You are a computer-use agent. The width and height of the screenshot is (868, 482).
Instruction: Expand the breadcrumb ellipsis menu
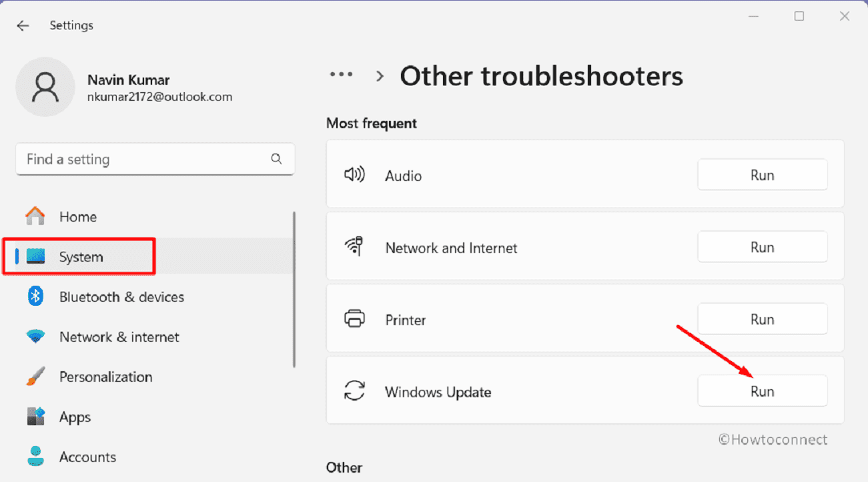point(341,75)
